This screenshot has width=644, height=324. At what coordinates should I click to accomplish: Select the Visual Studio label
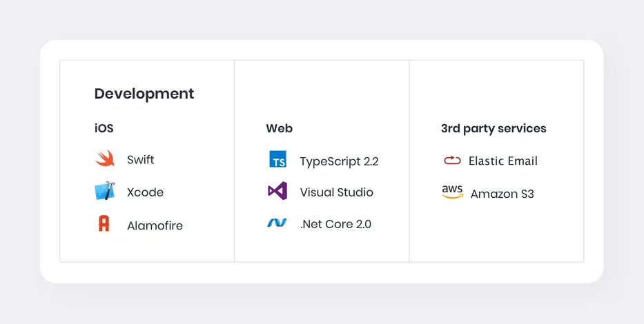(336, 192)
